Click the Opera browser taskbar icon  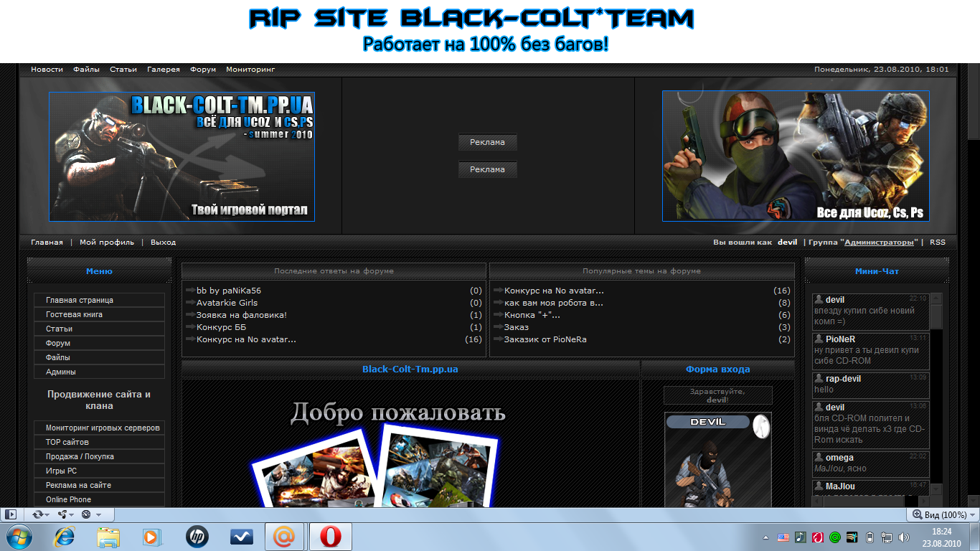tap(330, 537)
